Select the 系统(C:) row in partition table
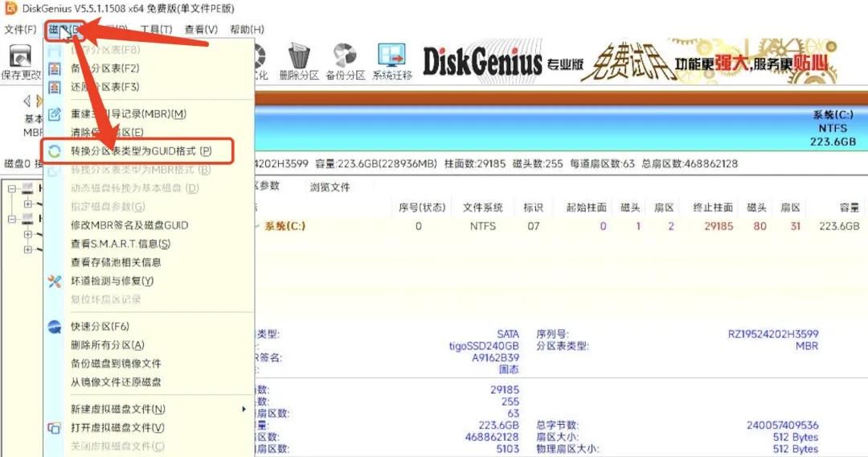 point(559,226)
